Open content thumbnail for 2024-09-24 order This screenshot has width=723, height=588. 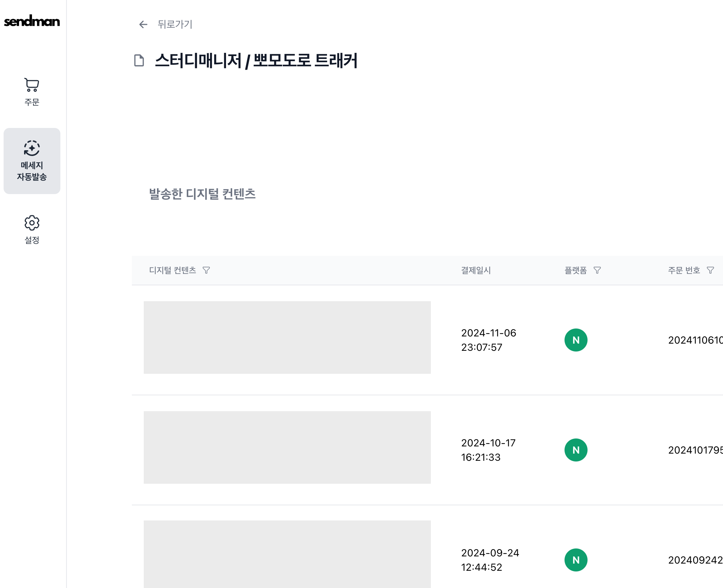pyautogui.click(x=287, y=554)
